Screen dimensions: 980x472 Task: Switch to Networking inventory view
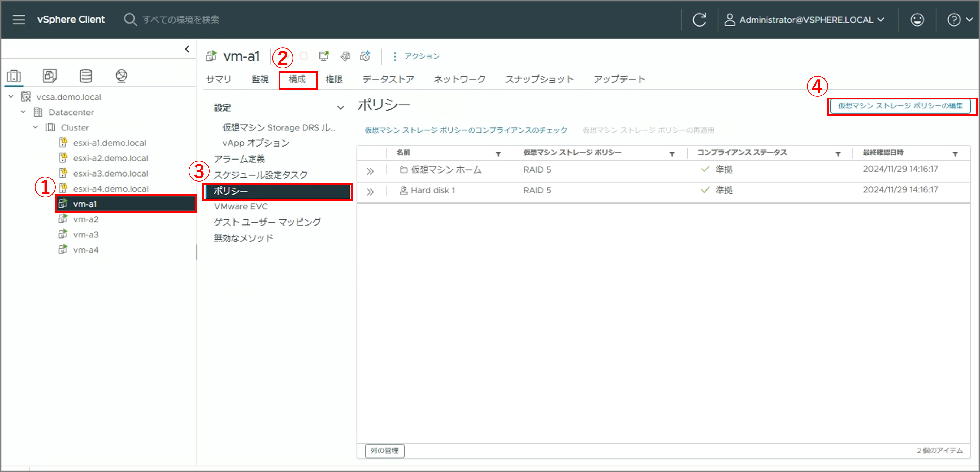pyautogui.click(x=121, y=76)
